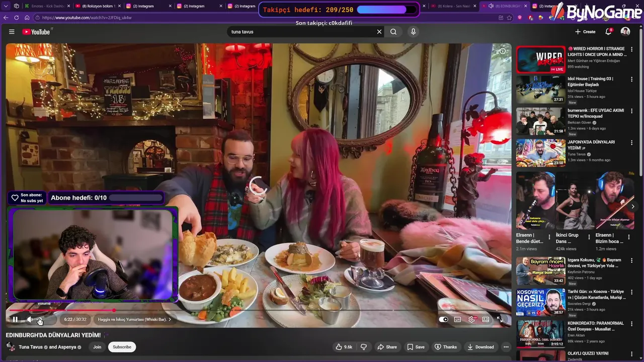Screen dimensions: 644x362
Task: Send a Thanks to the creator
Action: (446, 347)
